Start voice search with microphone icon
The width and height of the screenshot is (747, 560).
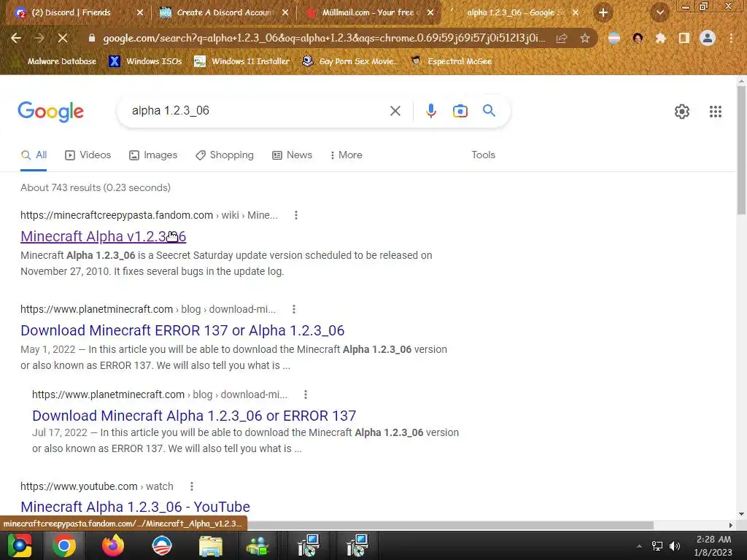click(430, 111)
